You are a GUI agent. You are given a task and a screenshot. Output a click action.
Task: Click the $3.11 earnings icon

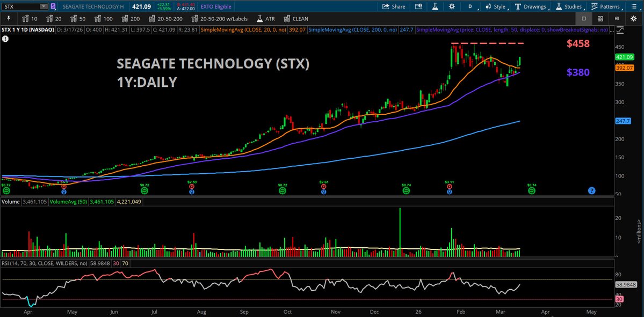point(450,186)
